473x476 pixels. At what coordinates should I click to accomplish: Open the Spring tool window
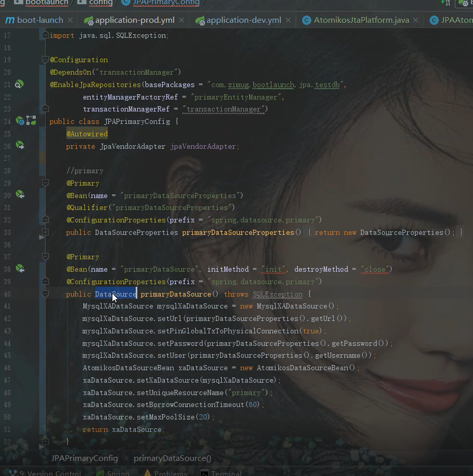click(113, 473)
